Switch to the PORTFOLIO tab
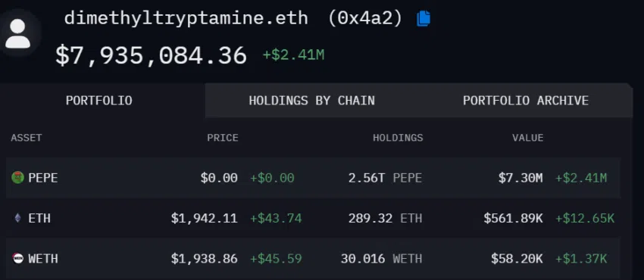644x280 pixels. point(99,101)
